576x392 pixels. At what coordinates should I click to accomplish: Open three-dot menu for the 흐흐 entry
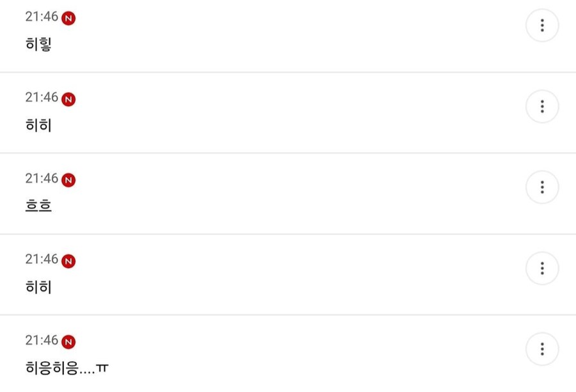(542, 187)
